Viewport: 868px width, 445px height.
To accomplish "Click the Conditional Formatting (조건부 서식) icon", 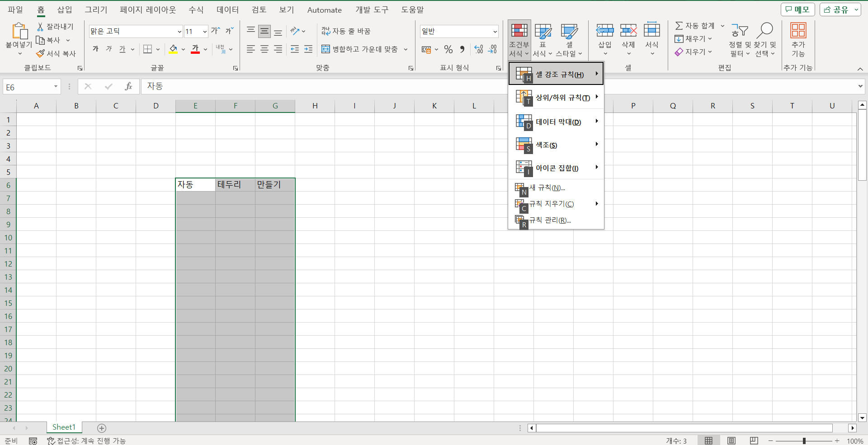I will coord(519,30).
